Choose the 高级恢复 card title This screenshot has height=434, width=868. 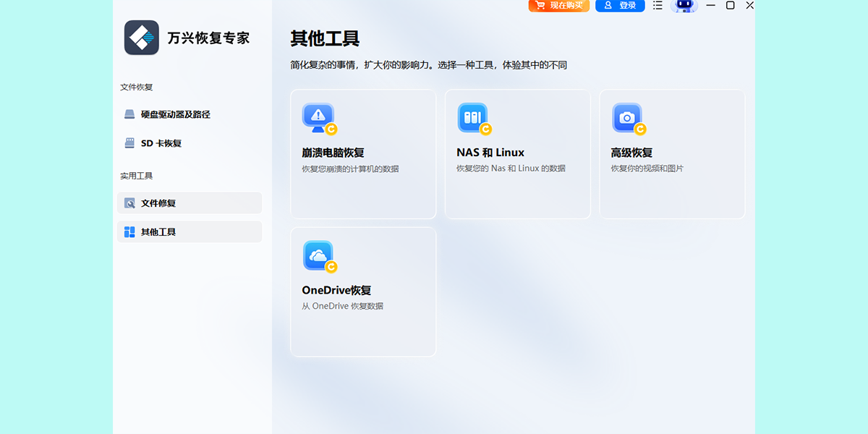coord(631,153)
